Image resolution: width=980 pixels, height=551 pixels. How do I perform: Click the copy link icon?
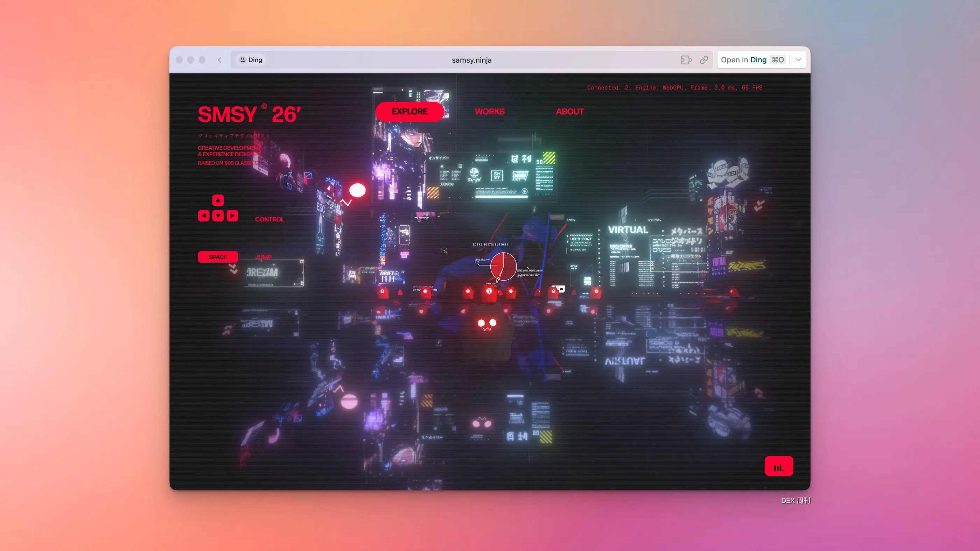[704, 60]
